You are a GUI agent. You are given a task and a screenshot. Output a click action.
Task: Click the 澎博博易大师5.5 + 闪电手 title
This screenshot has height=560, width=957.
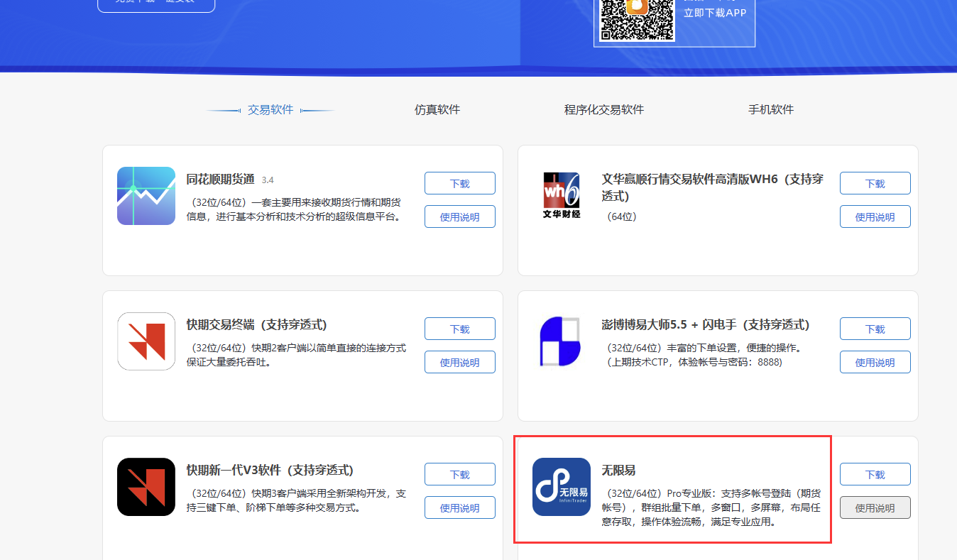click(x=705, y=325)
